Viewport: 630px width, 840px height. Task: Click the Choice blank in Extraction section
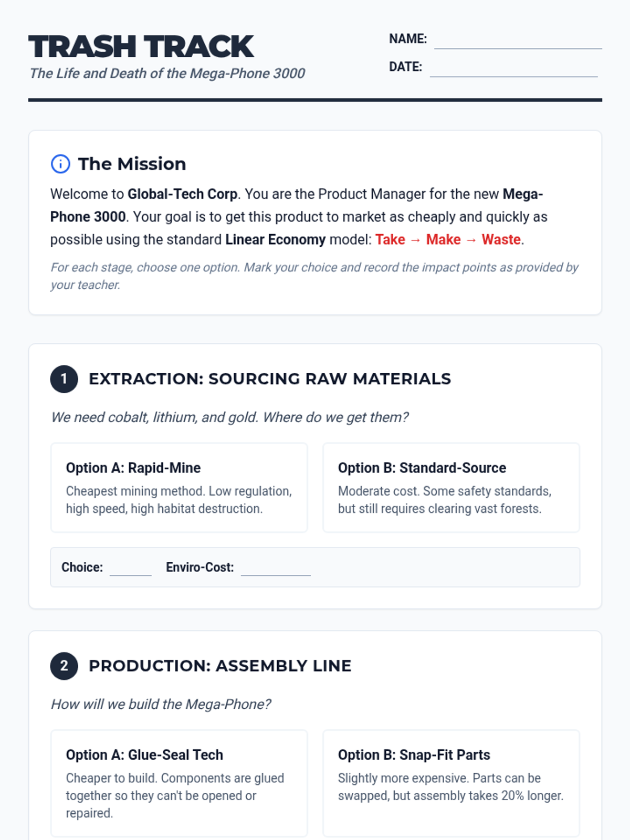click(130, 569)
